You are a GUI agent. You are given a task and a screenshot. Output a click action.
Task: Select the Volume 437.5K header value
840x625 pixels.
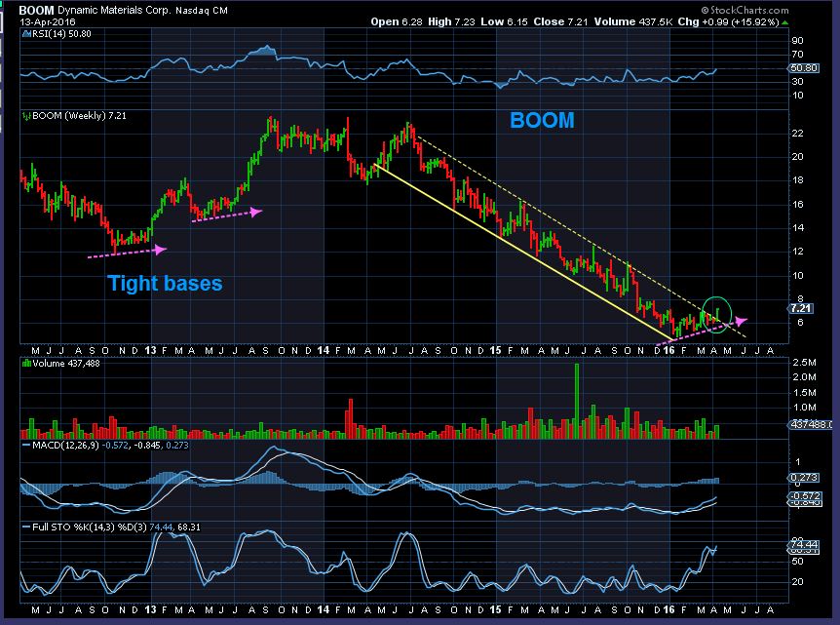[632, 22]
